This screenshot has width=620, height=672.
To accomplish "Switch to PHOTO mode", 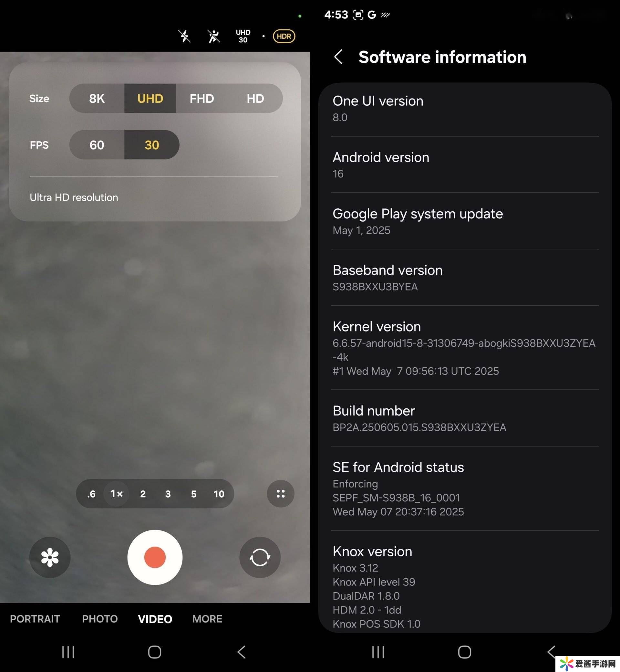I will (100, 619).
